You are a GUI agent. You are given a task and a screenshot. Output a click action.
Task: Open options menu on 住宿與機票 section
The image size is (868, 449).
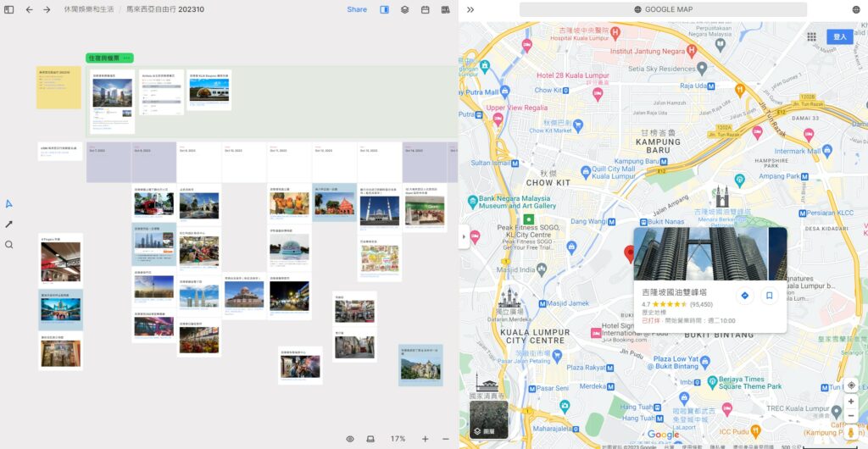click(x=127, y=58)
